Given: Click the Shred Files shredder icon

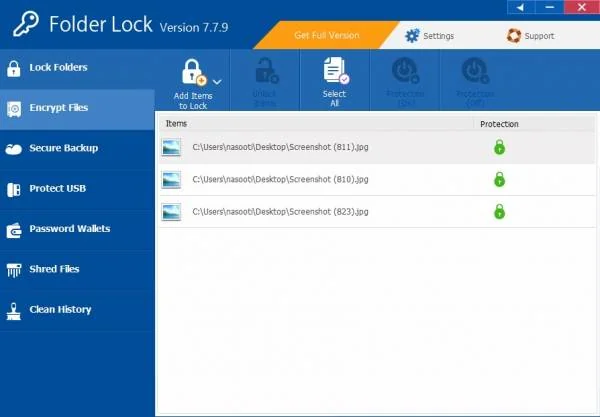Looking at the screenshot, I should click(14, 270).
